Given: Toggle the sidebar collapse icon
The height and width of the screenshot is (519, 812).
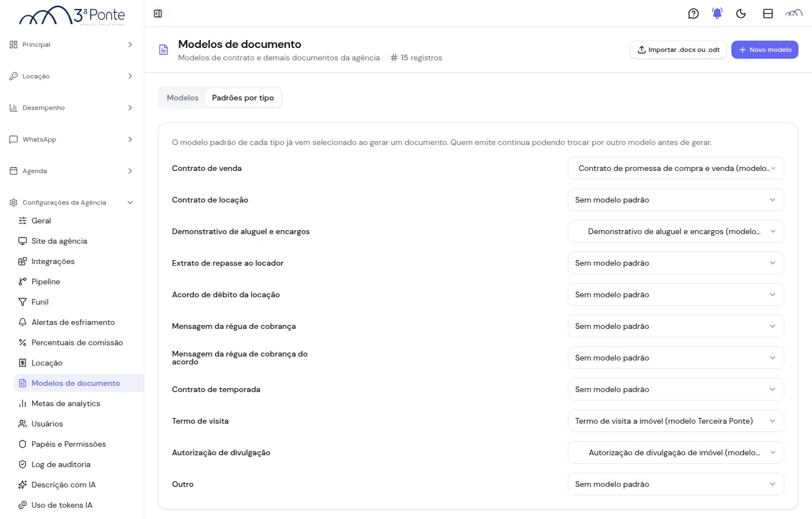Looking at the screenshot, I should 158,14.
